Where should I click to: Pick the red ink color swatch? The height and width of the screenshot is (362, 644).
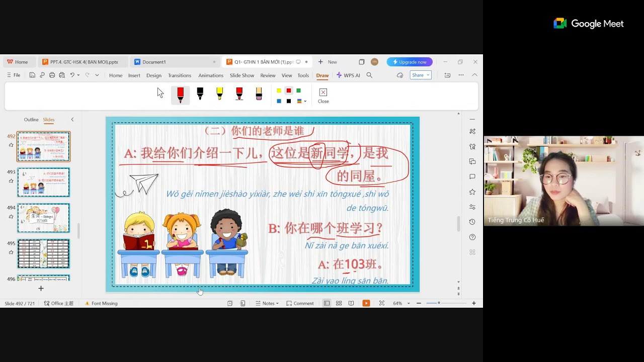click(x=288, y=91)
